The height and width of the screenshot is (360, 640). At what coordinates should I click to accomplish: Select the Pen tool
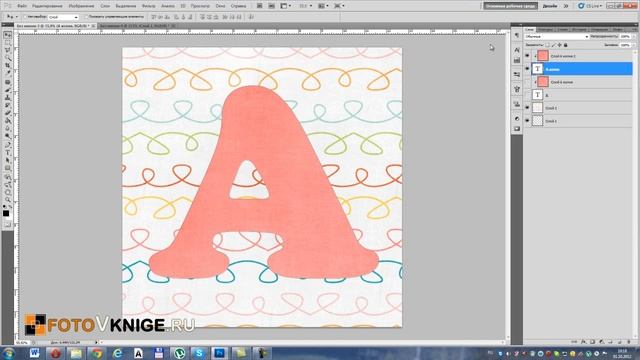pyautogui.click(x=7, y=145)
